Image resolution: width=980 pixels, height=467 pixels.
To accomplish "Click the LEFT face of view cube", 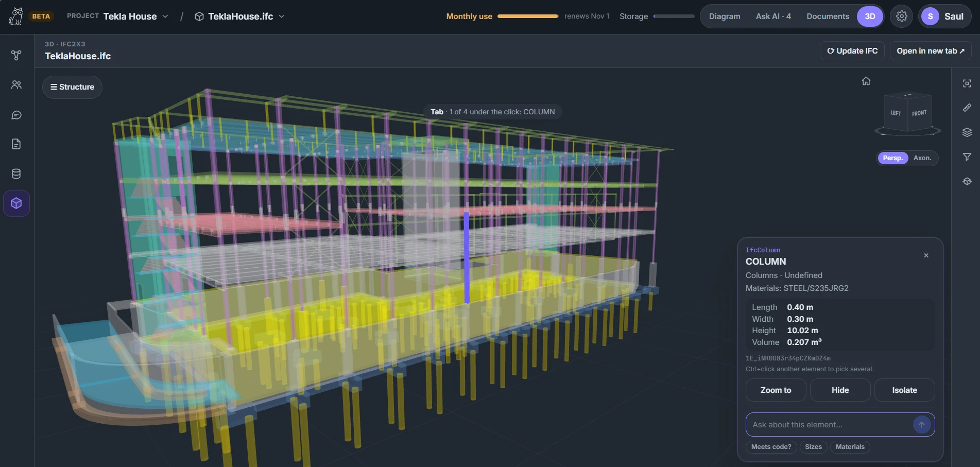I will (896, 113).
